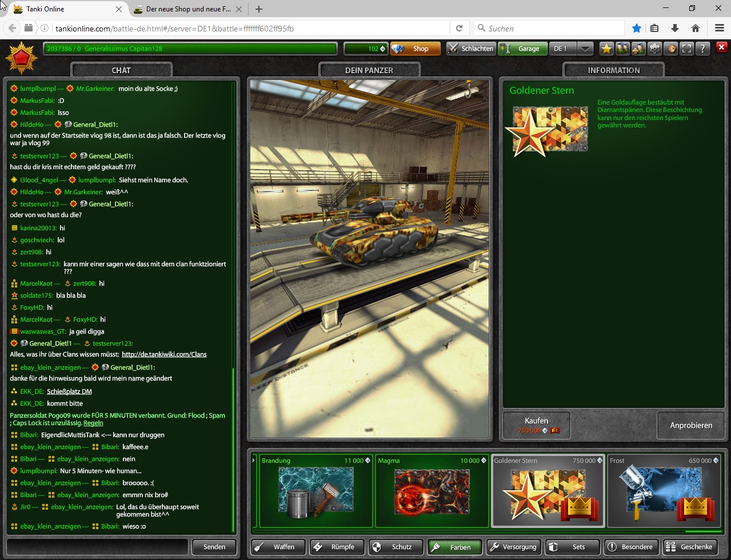Open the help question mark icon
The image size is (731, 560).
click(x=703, y=49)
